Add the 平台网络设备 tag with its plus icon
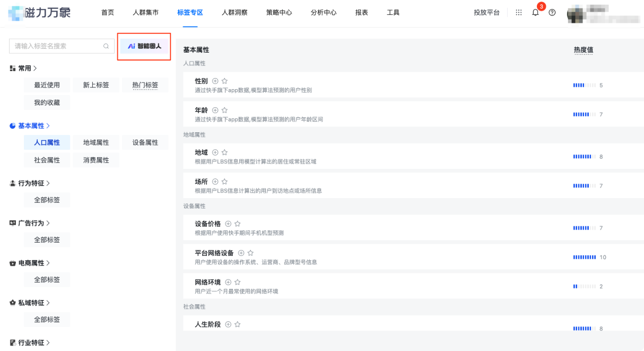644x351 pixels. pos(241,253)
